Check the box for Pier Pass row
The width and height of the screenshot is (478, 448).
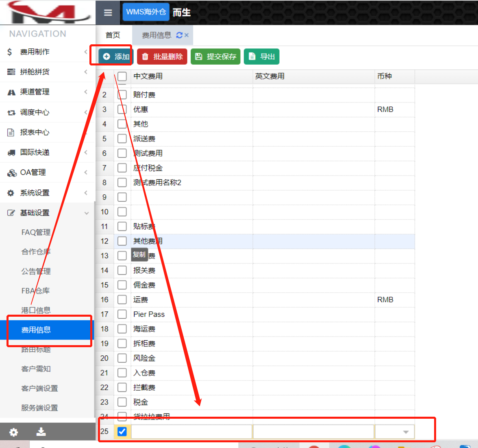[x=122, y=314]
